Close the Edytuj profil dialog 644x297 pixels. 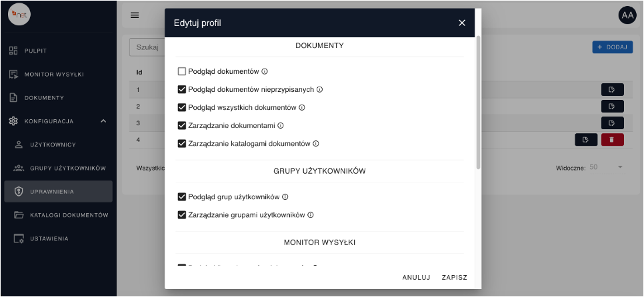point(462,23)
